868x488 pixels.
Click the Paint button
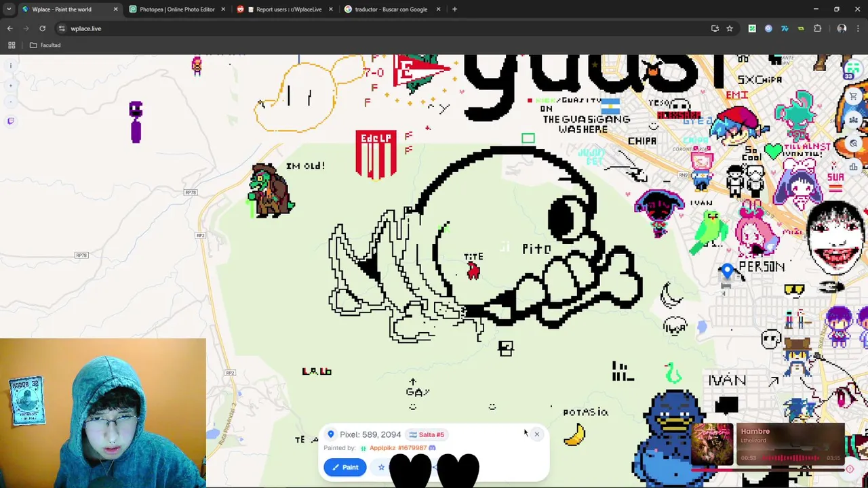tap(344, 467)
